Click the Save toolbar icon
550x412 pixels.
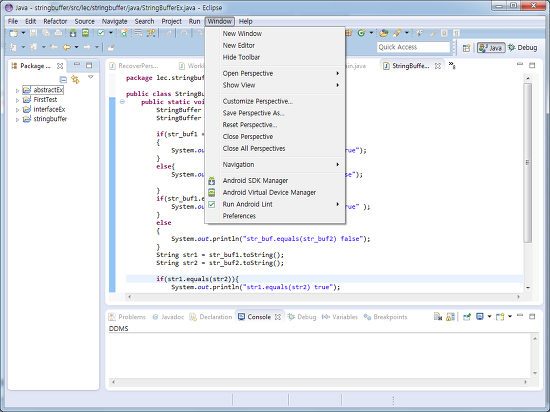click(34, 33)
